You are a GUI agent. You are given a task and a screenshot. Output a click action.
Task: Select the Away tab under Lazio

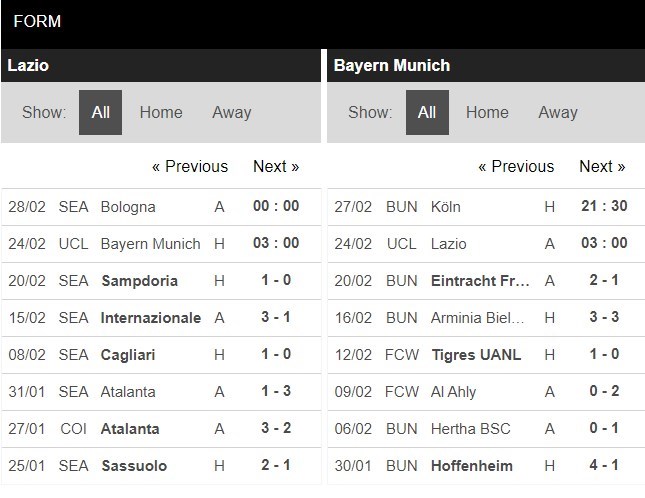[x=231, y=112]
